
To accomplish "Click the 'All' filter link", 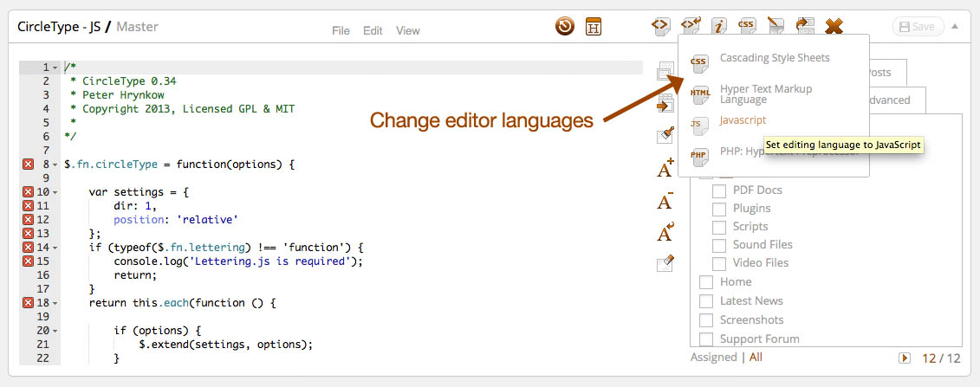I will 756,357.
